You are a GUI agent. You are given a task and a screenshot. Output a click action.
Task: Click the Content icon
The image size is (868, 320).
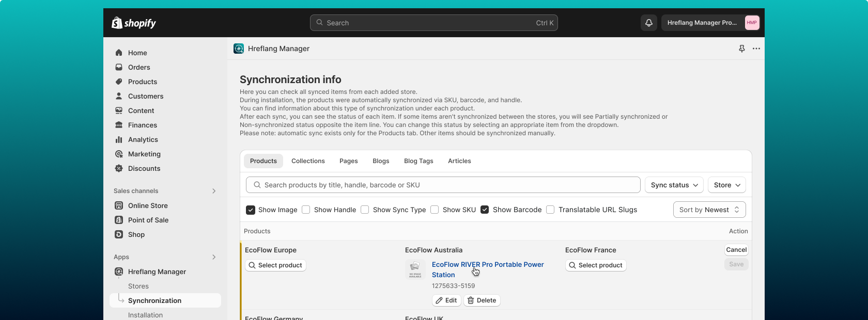click(x=119, y=110)
